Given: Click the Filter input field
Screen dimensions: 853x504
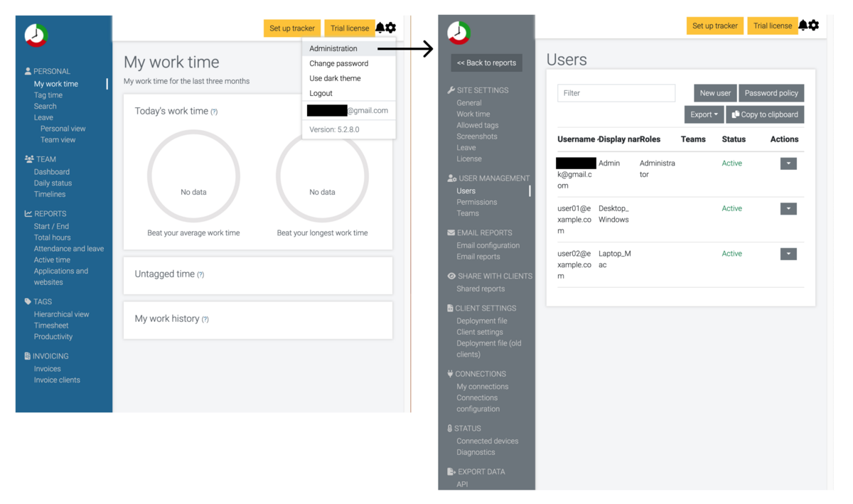Looking at the screenshot, I should 616,93.
